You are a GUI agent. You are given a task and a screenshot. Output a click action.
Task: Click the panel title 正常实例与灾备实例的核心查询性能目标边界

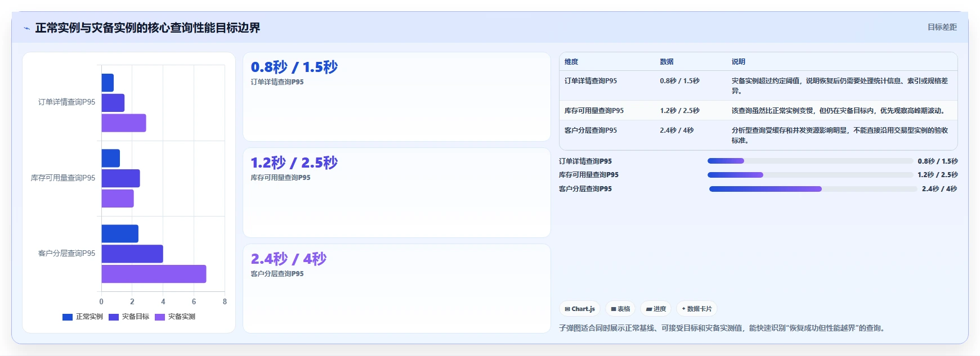(147, 28)
